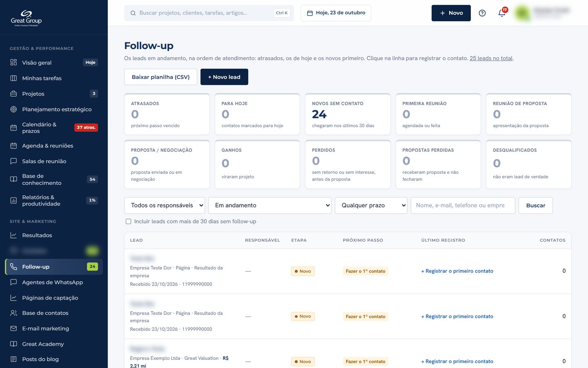Viewport: 588px width, 368px height.
Task: Open the help question-mark icon
Action: (482, 13)
